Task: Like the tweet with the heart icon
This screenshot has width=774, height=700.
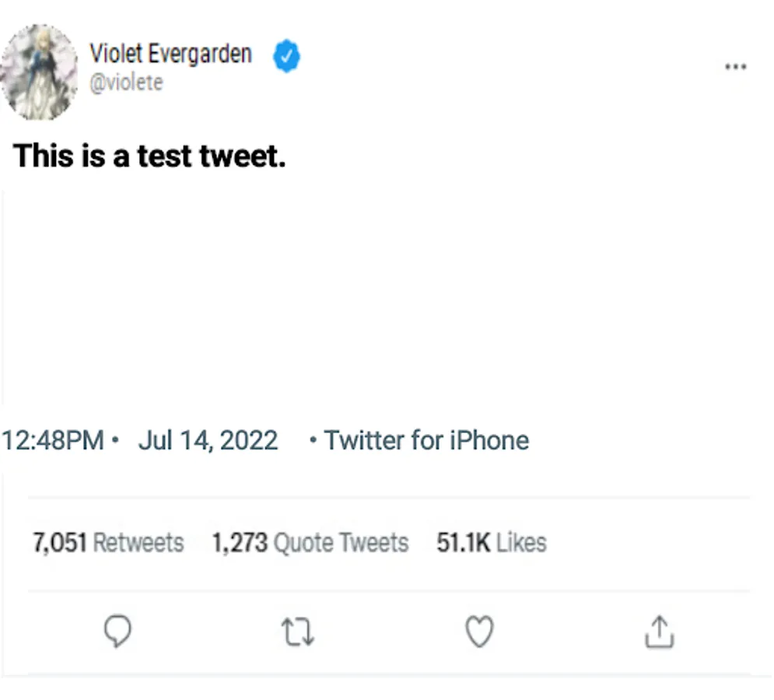Action: [479, 632]
